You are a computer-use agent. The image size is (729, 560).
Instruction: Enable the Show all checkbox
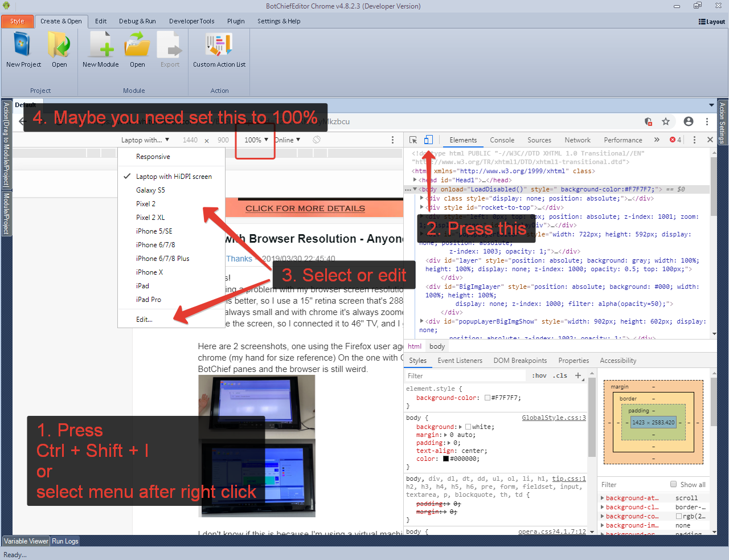coord(674,484)
